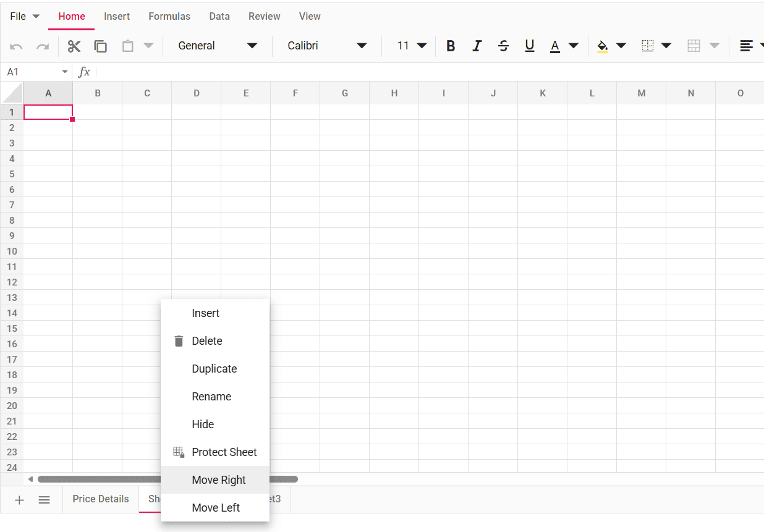Open the Borders dropdown arrow
Viewport: 764px width, 532px height.
click(x=666, y=46)
